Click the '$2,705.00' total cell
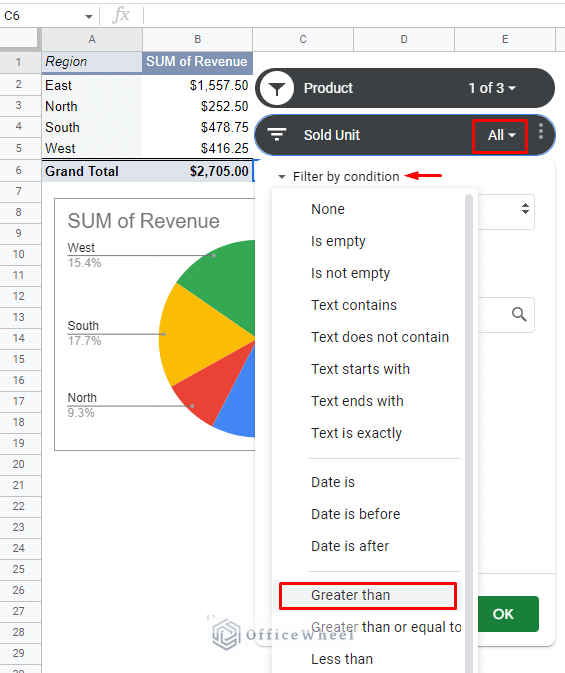The image size is (565, 673). click(x=197, y=171)
